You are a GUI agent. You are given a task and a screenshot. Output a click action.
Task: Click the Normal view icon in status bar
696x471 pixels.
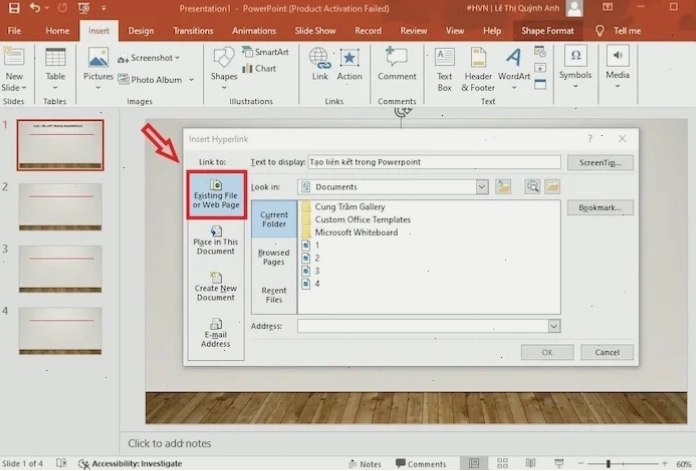tap(474, 463)
